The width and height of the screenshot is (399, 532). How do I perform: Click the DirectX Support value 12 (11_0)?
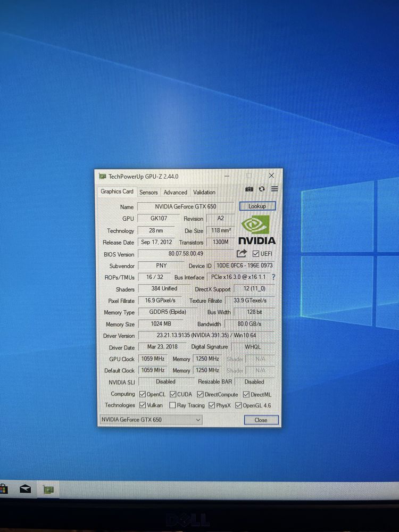coord(254,288)
